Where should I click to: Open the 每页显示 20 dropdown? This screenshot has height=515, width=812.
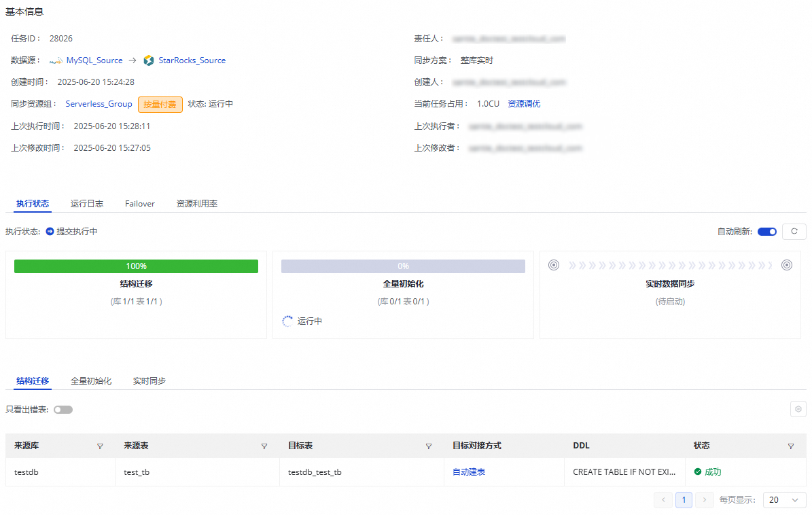[x=784, y=500]
